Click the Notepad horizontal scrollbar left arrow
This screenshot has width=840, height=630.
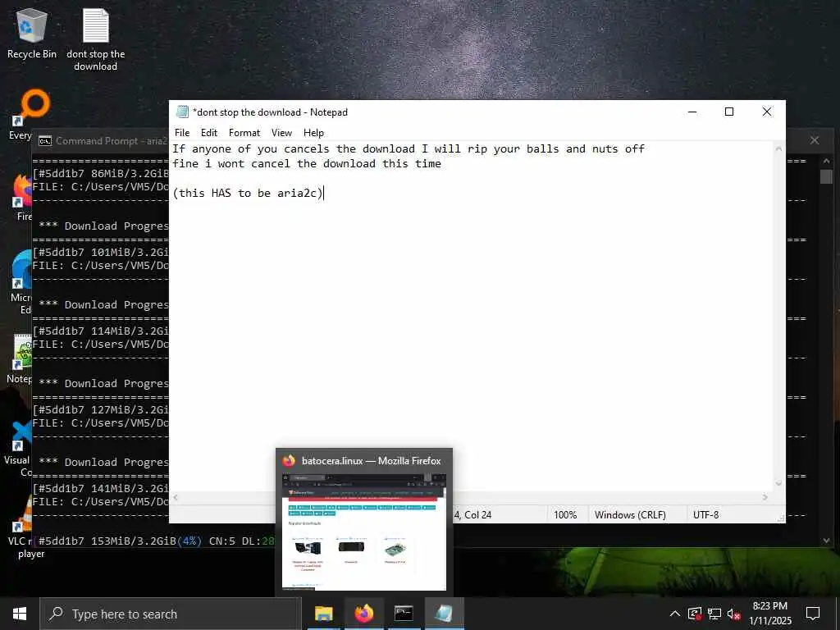pos(176,498)
